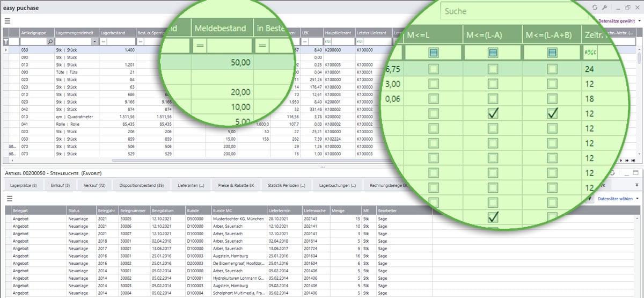The image size is (644, 298).
Task: Sort by the Belegnummer column header
Action: tap(134, 210)
